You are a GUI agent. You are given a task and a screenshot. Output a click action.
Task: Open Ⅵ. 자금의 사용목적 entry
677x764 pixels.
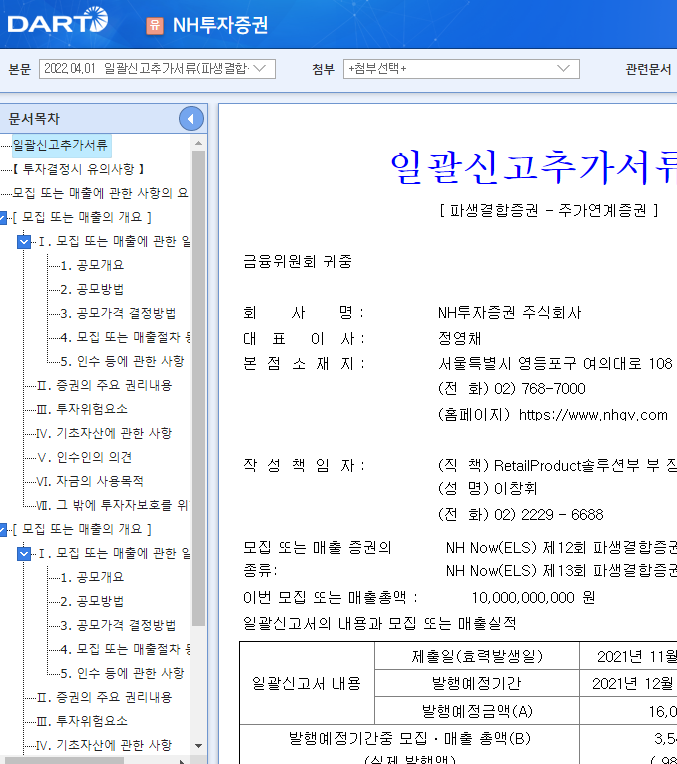point(90,481)
